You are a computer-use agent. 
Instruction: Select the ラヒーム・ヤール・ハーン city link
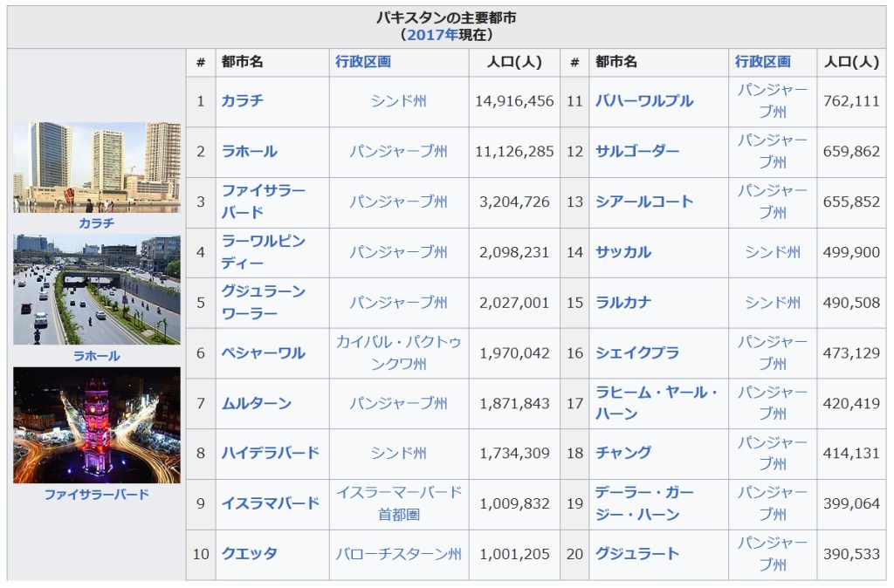[655, 403]
